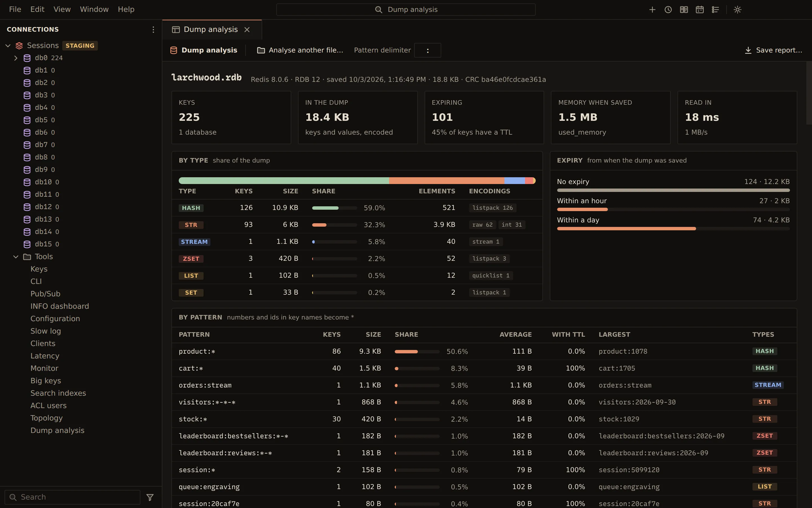
Task: Click the sidebar Search field
Action: coord(72,497)
